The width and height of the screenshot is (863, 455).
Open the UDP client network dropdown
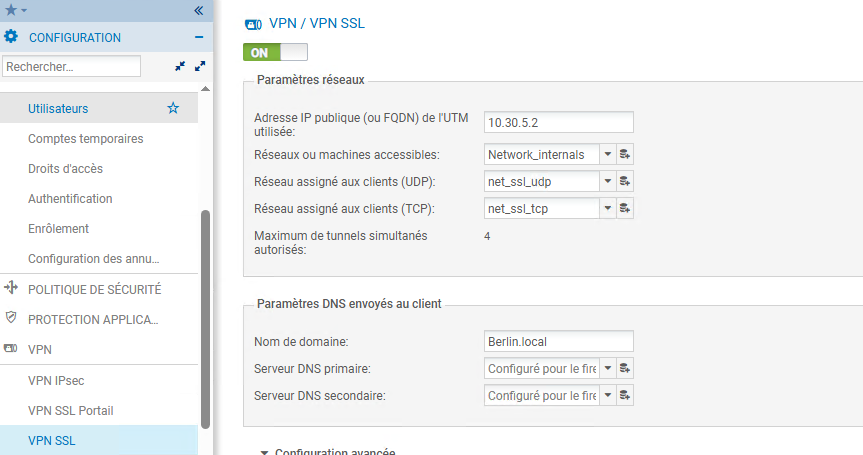(607, 181)
